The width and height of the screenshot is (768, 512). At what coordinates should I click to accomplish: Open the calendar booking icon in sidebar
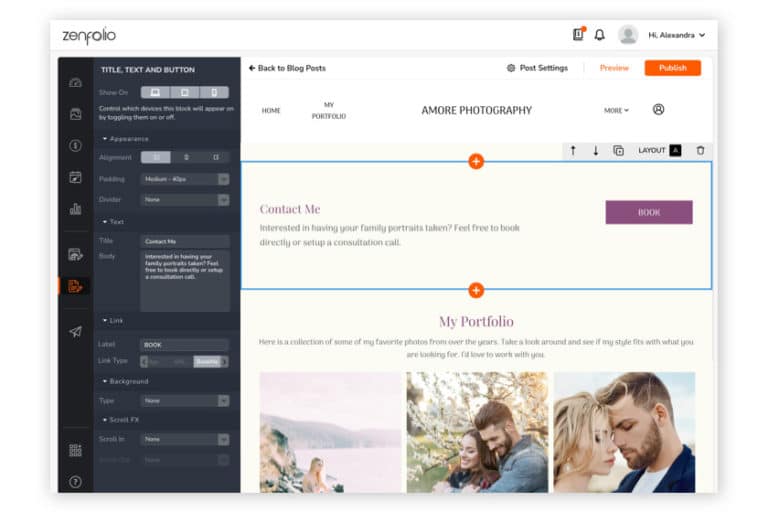(75, 177)
